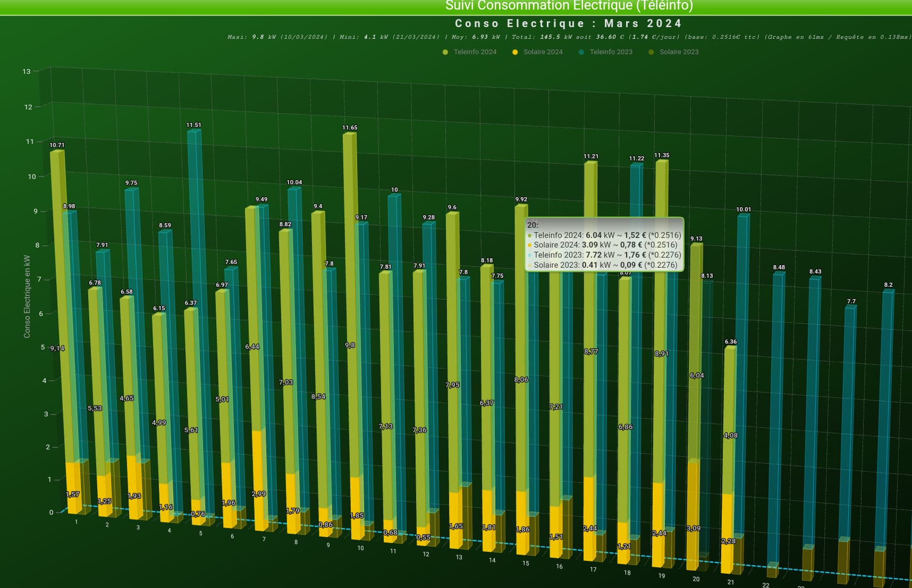This screenshot has height=588, width=912.
Task: Click the '10.01' value label above day 21
Action: pos(744,210)
